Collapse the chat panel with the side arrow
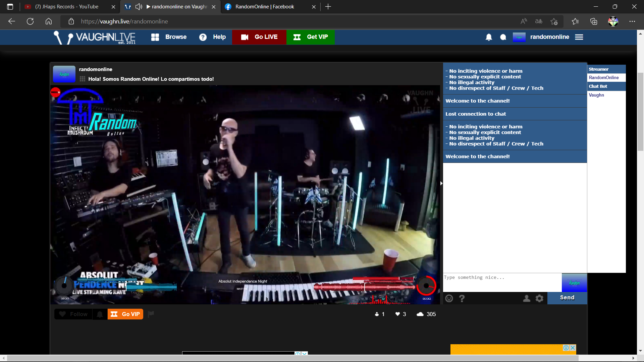The height and width of the screenshot is (362, 644). [441, 183]
